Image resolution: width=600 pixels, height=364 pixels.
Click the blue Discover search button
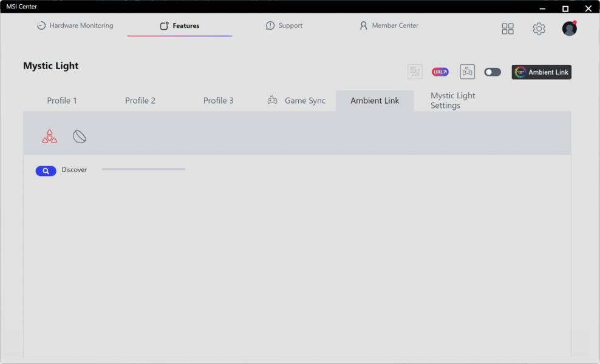click(x=46, y=171)
